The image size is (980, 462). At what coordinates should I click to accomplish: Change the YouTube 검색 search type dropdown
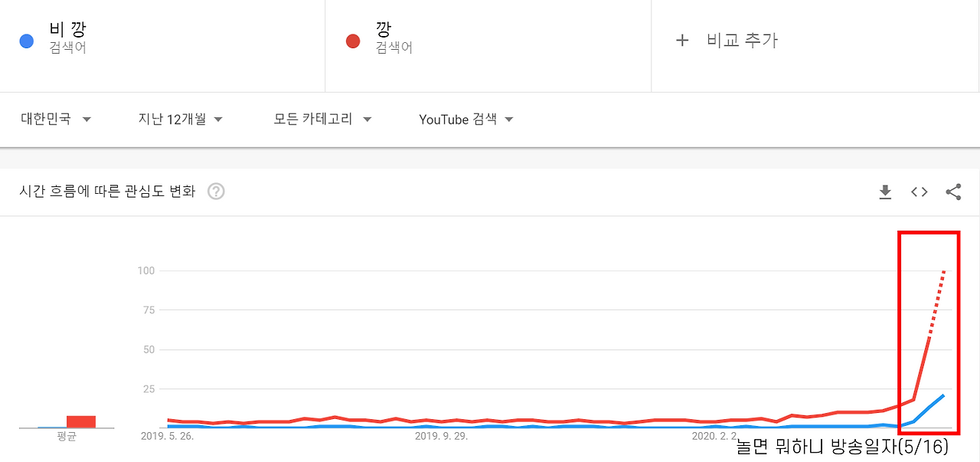(465, 120)
